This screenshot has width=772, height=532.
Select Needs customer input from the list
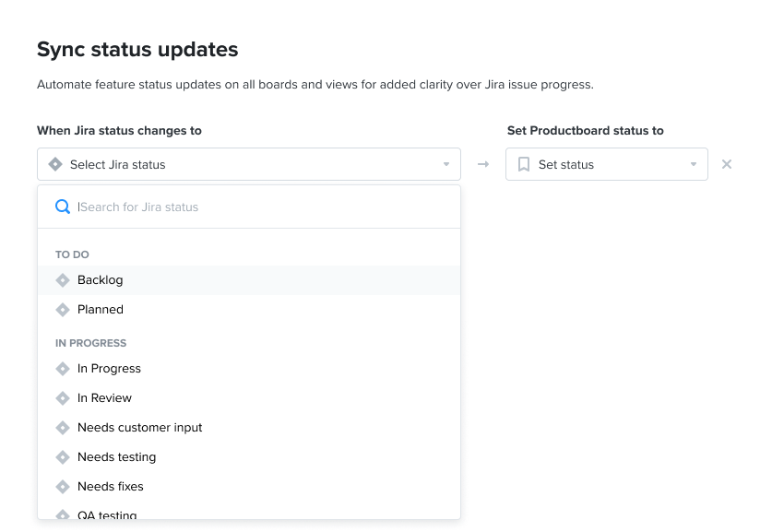[140, 427]
